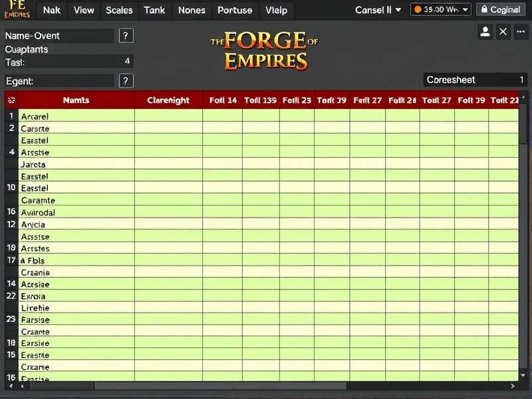Select the Farsise row name
The image size is (532, 399).
[35, 320]
